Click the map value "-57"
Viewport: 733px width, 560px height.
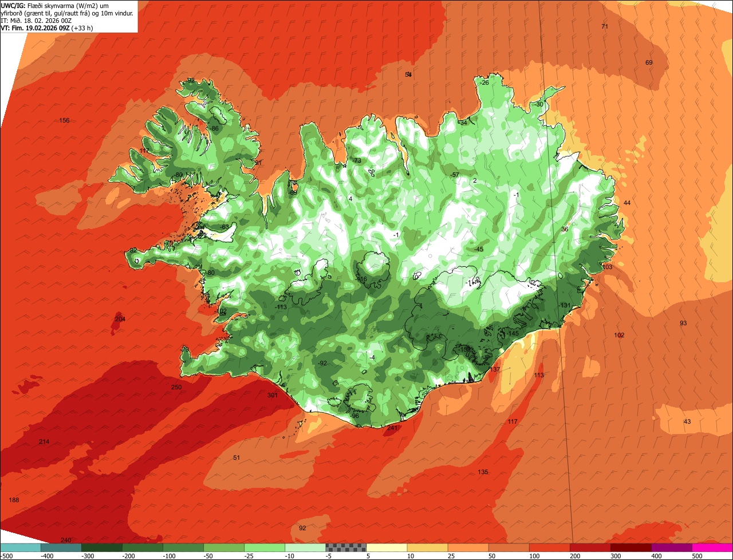point(455,175)
